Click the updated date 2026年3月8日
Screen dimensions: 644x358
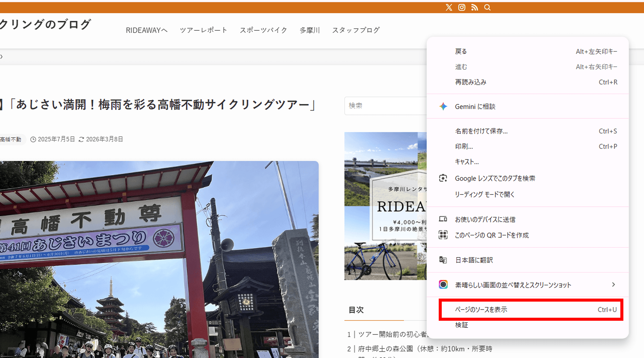tap(104, 139)
